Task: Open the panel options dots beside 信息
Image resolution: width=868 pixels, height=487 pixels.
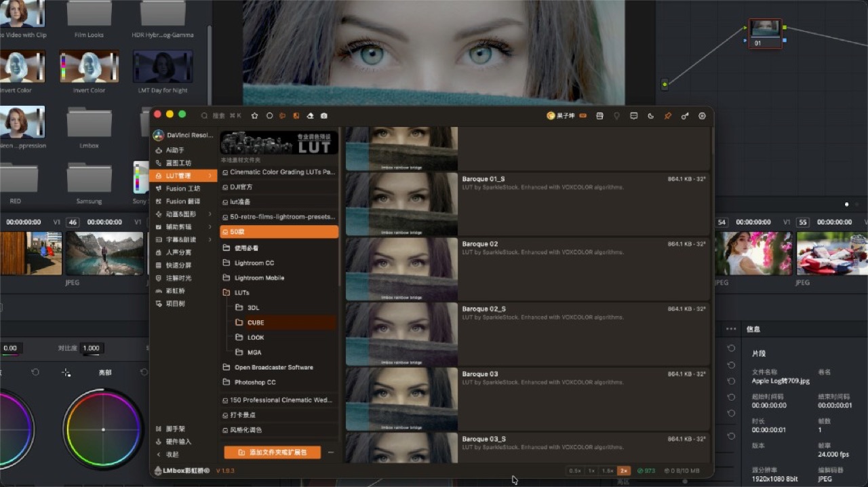Action: 731,329
